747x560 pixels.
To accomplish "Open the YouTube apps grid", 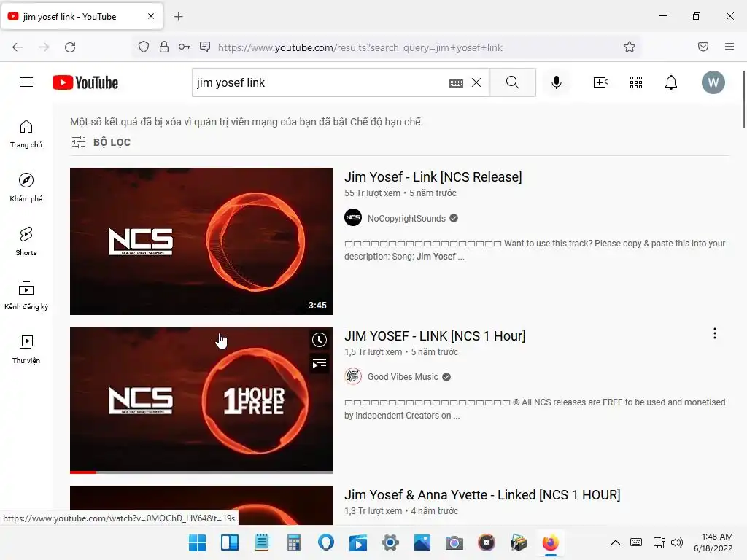I will click(x=636, y=82).
